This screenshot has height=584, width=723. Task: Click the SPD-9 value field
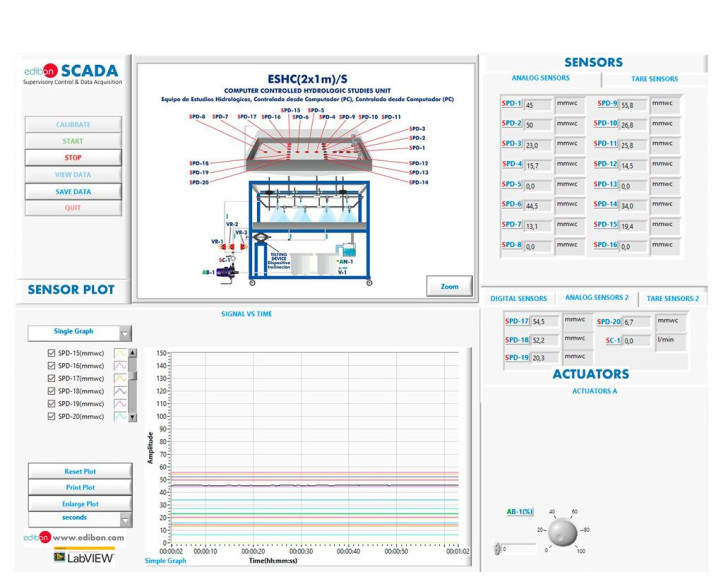pos(634,105)
